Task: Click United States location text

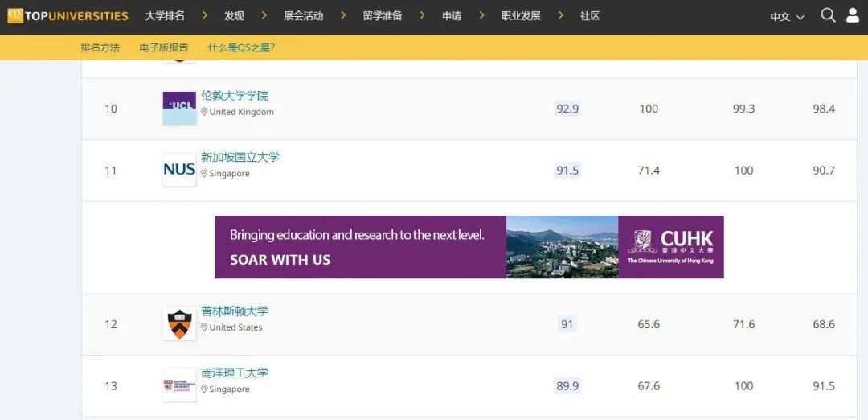Action: (235, 327)
